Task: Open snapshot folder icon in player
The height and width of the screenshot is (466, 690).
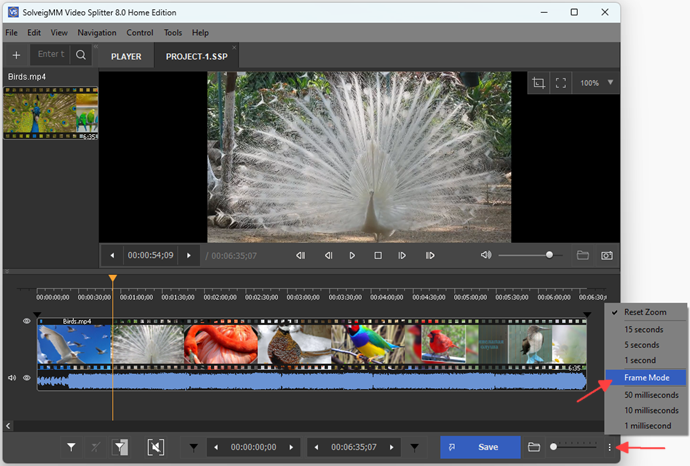Action: (583, 255)
